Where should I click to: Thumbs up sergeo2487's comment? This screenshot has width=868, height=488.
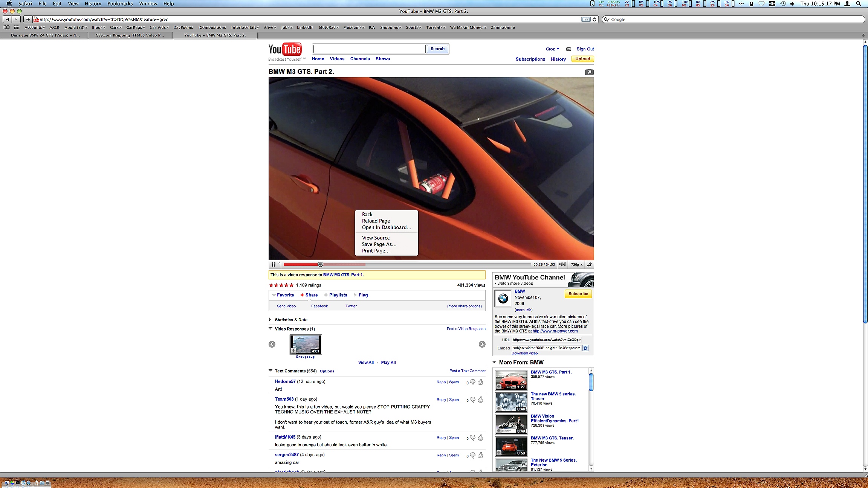tap(480, 455)
